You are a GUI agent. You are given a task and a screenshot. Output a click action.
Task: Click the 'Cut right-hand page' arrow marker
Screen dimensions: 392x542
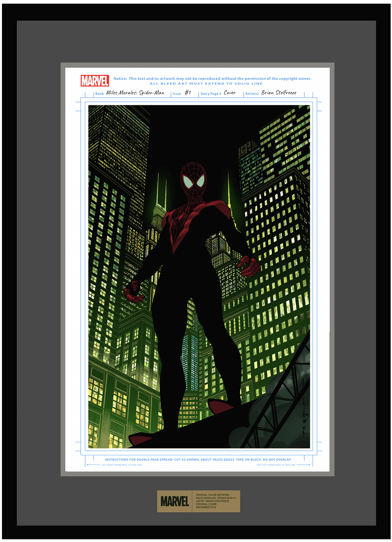[93, 465]
